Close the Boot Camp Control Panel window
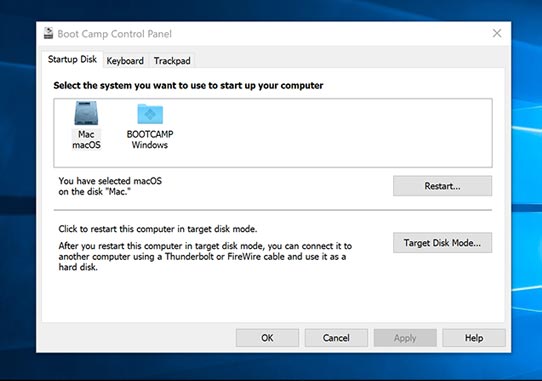542x381 pixels. pyautogui.click(x=497, y=33)
